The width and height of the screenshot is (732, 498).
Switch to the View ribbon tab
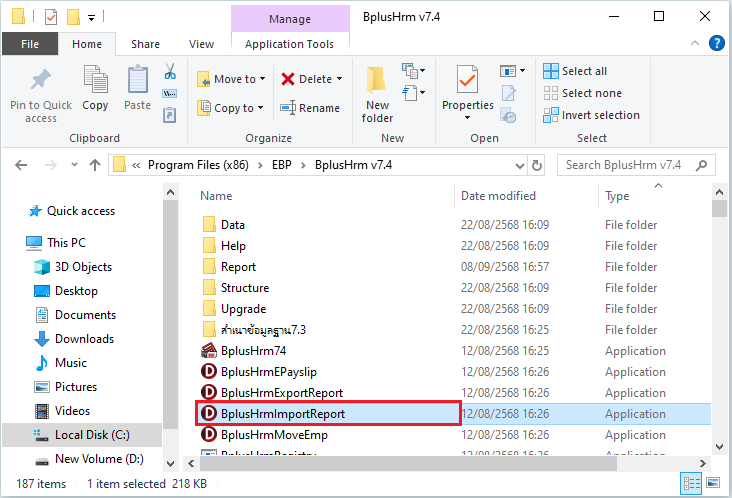(x=201, y=44)
